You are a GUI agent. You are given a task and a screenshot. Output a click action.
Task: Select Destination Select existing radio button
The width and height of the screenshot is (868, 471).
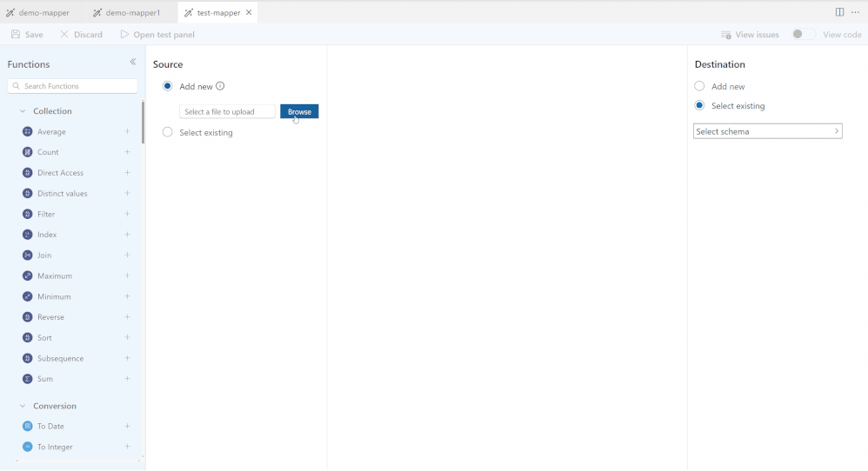(700, 105)
